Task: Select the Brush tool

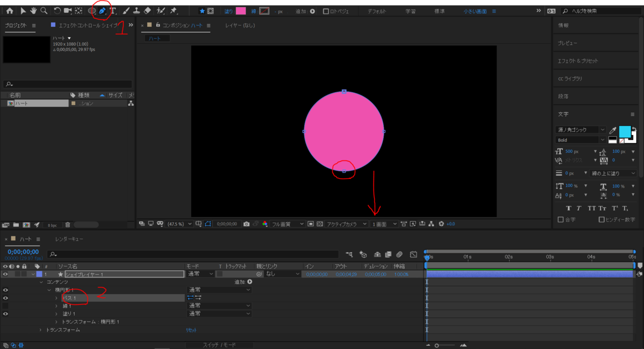Action: tap(126, 11)
